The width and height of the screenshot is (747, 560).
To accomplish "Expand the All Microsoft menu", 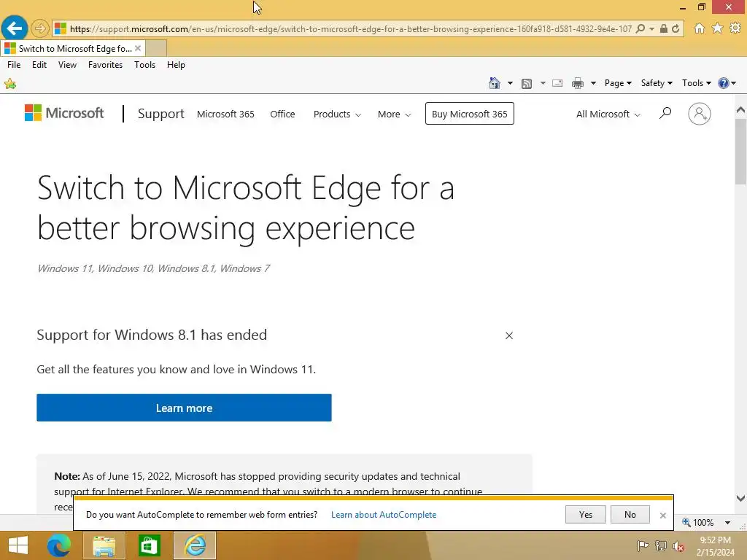I will tap(608, 114).
